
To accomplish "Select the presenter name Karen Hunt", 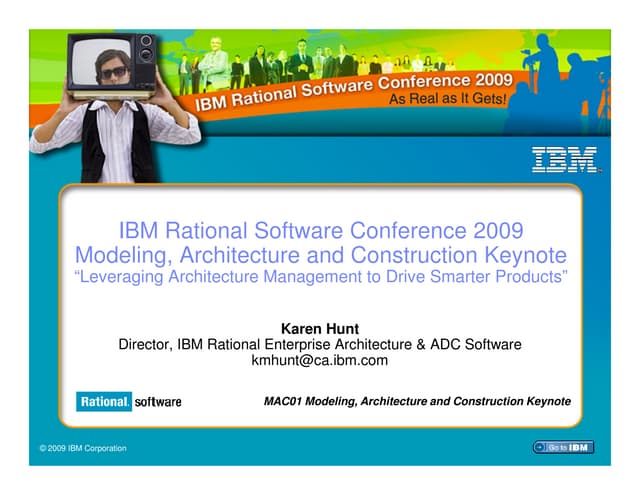I will [x=320, y=328].
